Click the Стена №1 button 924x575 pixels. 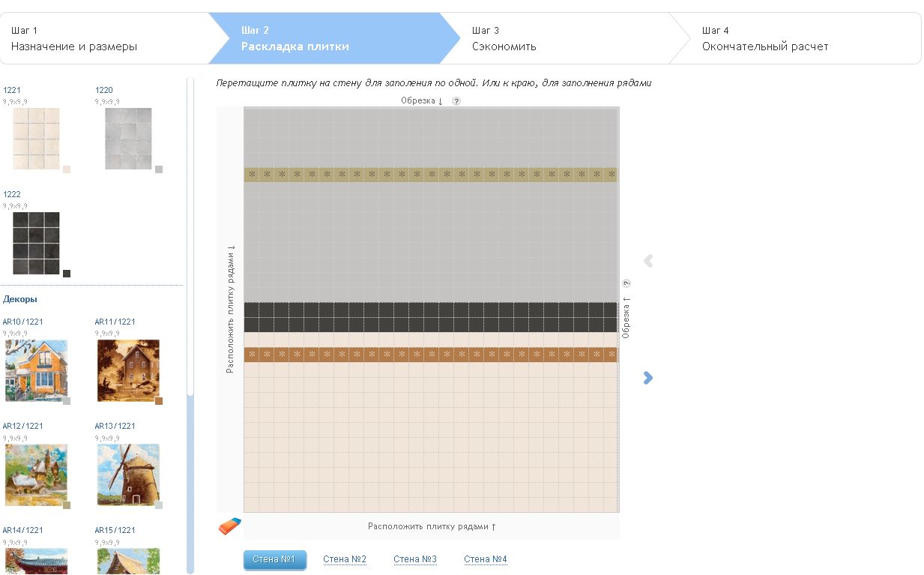click(274, 560)
